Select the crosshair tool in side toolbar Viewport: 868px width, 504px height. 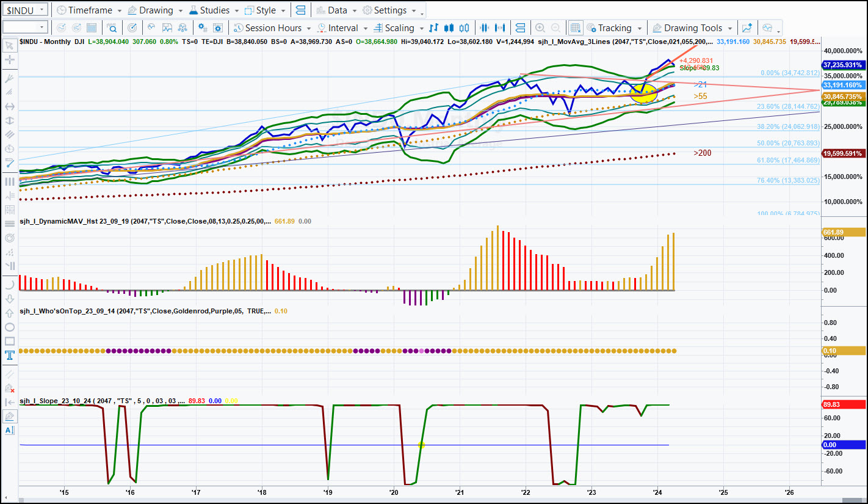pyautogui.click(x=10, y=60)
